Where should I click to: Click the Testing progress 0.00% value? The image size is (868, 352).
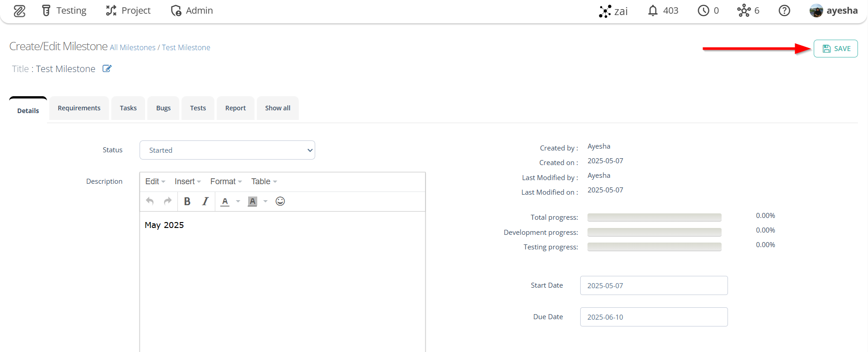pyautogui.click(x=765, y=245)
